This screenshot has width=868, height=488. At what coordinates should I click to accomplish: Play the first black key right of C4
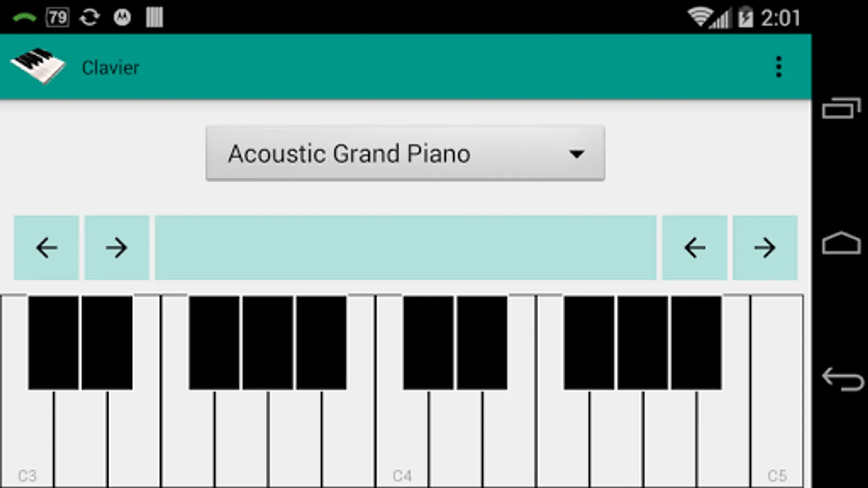coord(428,343)
